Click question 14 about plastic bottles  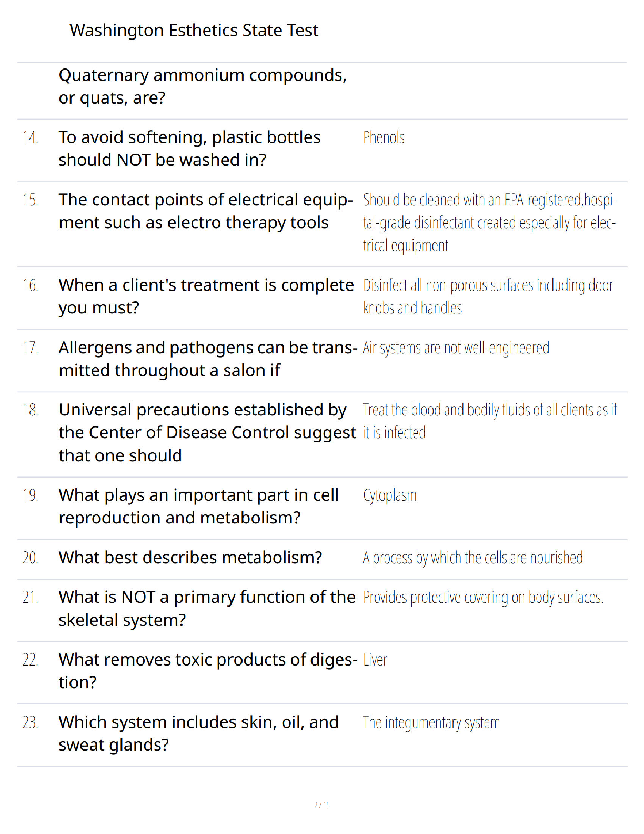point(189,148)
